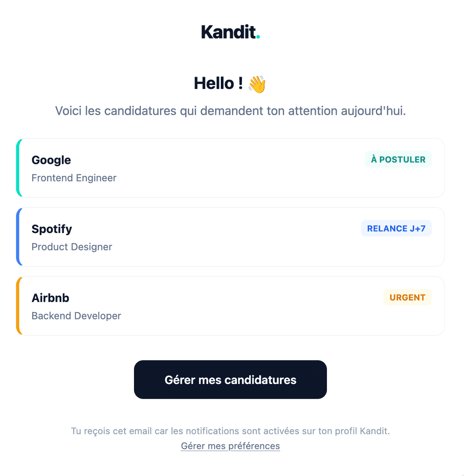Click the Product Designer job title
This screenshot has width=464, height=476.
(x=71, y=246)
